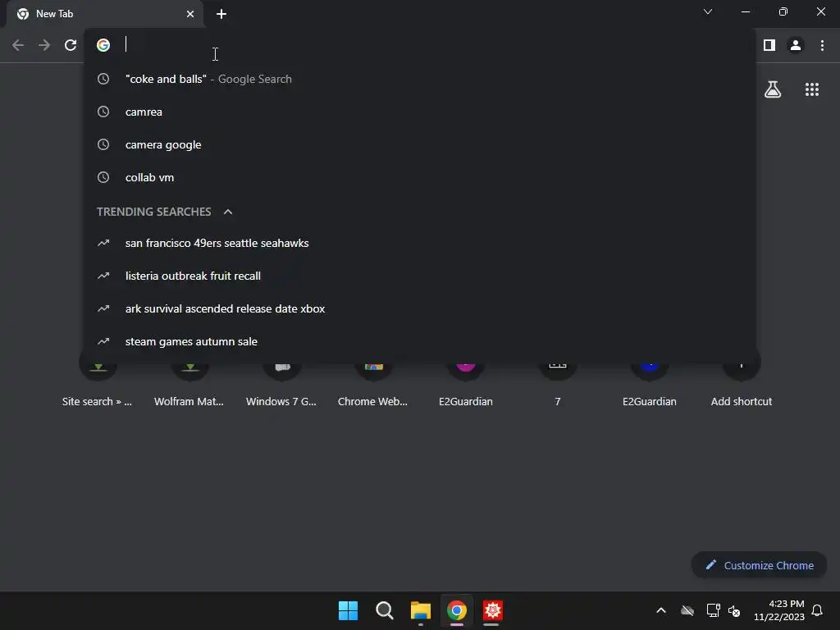Open Windows 7 G... shortcut

click(281, 386)
